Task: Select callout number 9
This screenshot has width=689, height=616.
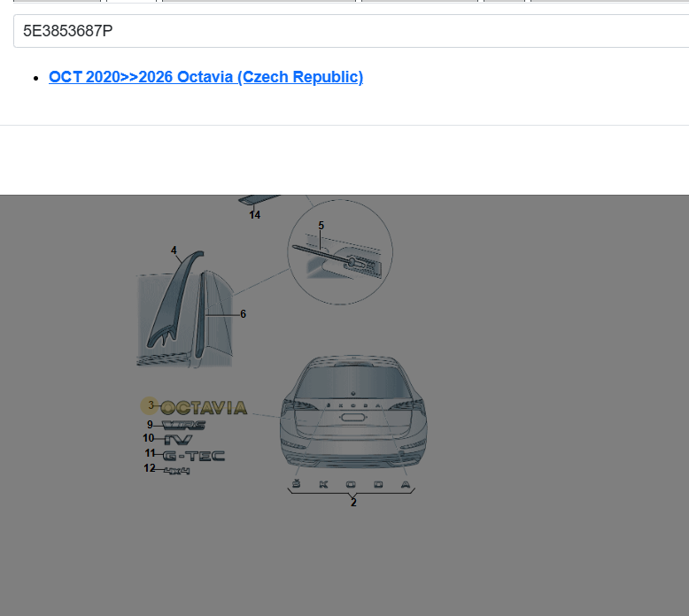Action: (x=150, y=425)
